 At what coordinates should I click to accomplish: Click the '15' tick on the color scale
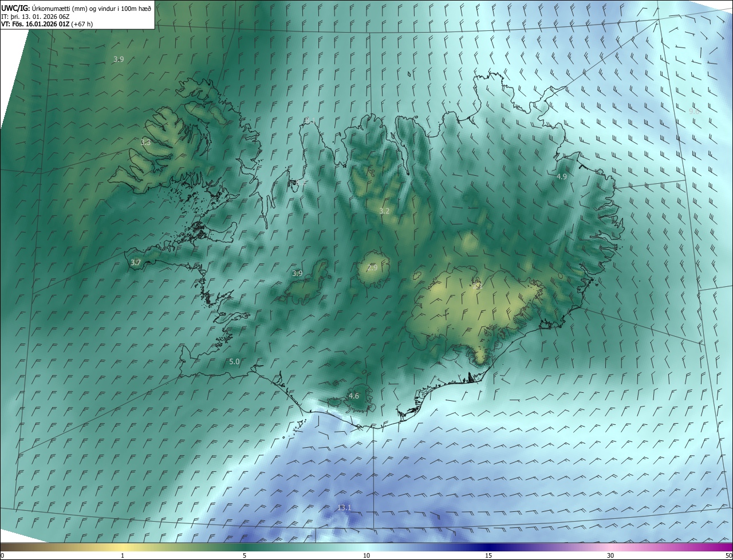tap(488, 556)
